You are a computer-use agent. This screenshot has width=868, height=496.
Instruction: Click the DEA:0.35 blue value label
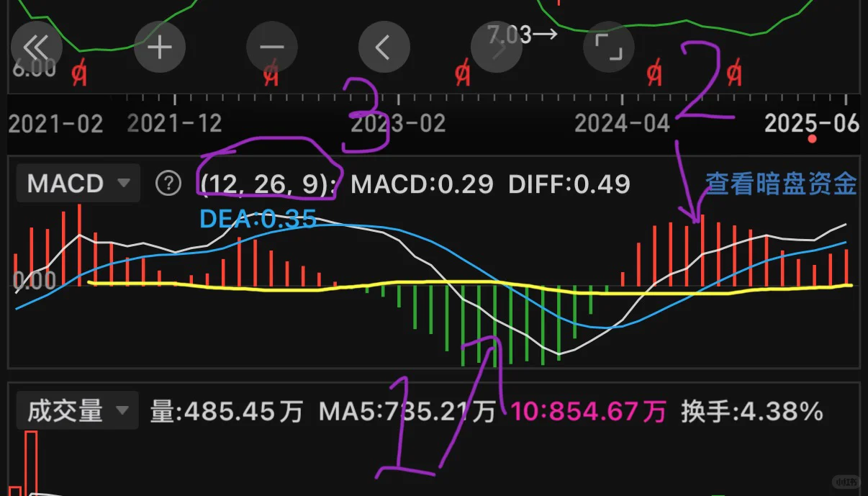(257, 220)
